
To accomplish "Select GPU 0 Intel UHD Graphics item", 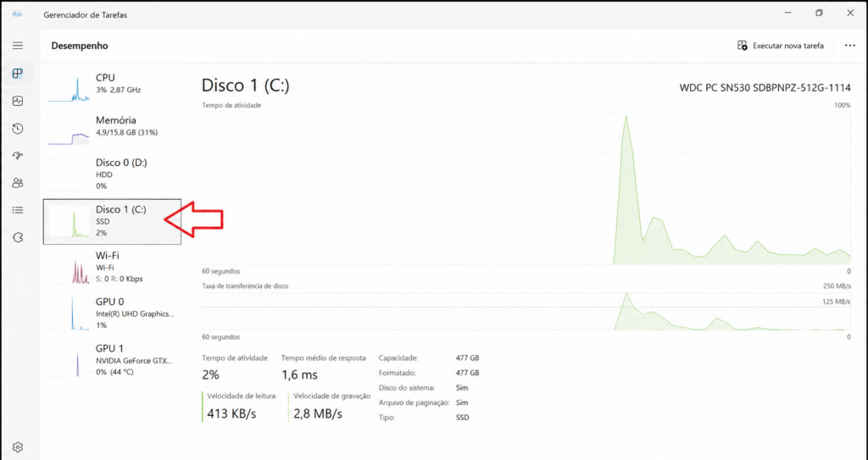I will (112, 313).
